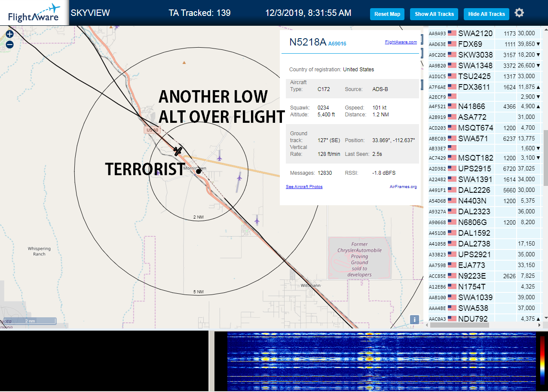Click the A69016 hex code link

tap(337, 44)
